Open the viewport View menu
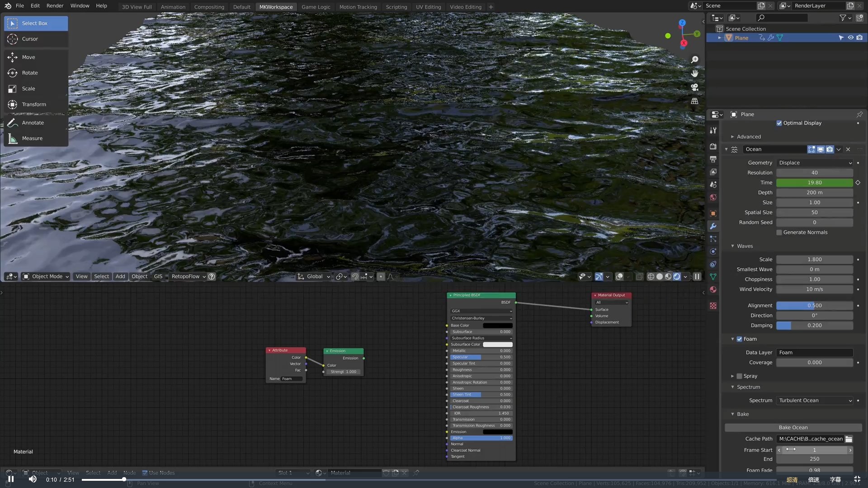The image size is (868, 488). 82,277
